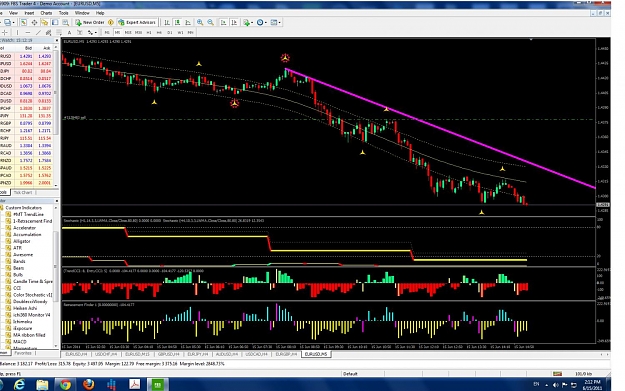The height and width of the screenshot is (391, 625).
Task: Select the M15 timeframe button
Action: (128, 33)
